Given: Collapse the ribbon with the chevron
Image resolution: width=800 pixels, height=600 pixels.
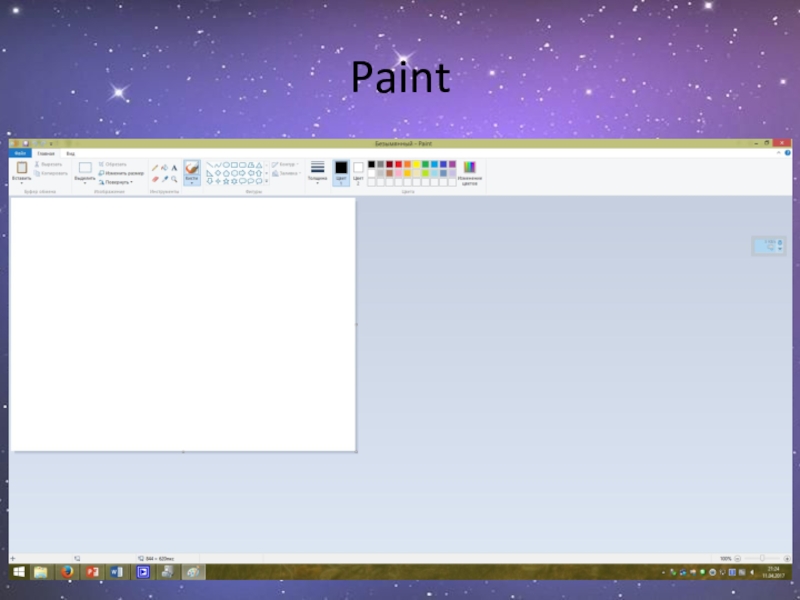Looking at the screenshot, I should click(x=778, y=153).
